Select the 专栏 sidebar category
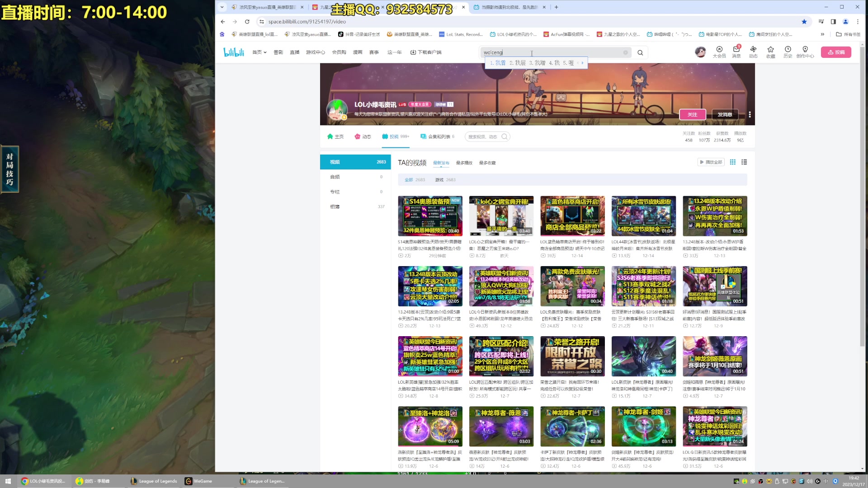This screenshot has height=488, width=868. [x=355, y=192]
